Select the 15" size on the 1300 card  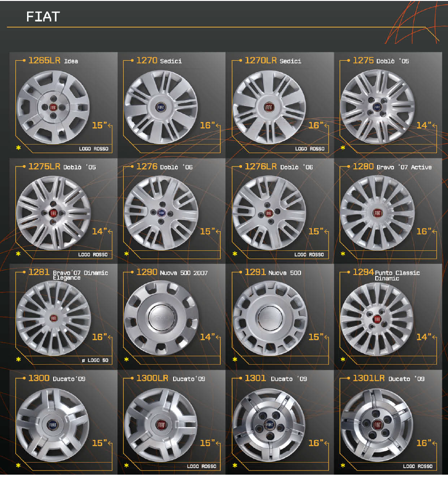click(99, 443)
